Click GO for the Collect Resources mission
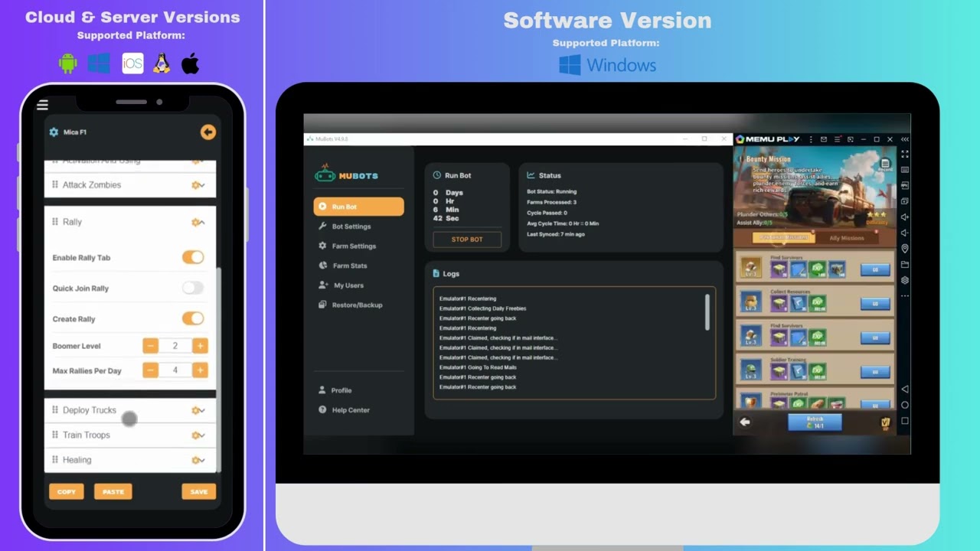 [x=875, y=304]
